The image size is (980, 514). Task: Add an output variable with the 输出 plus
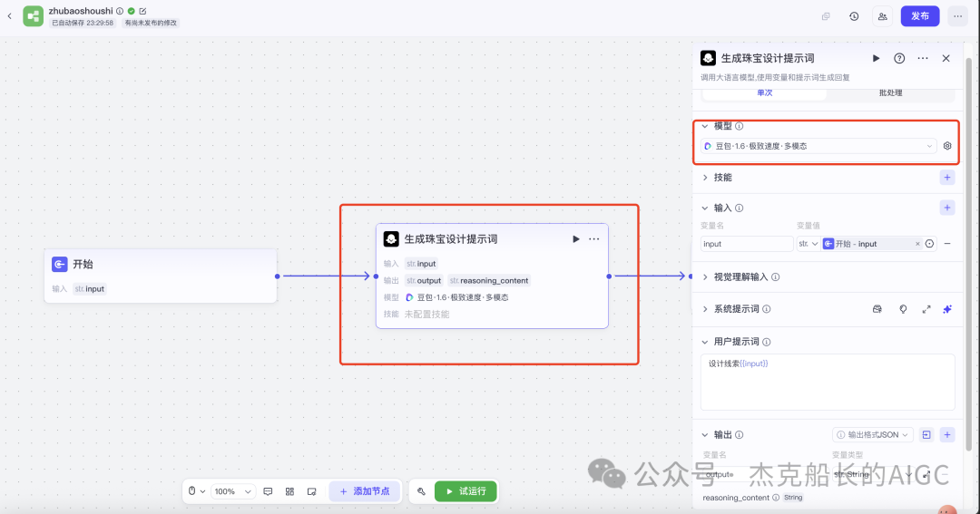pos(946,435)
